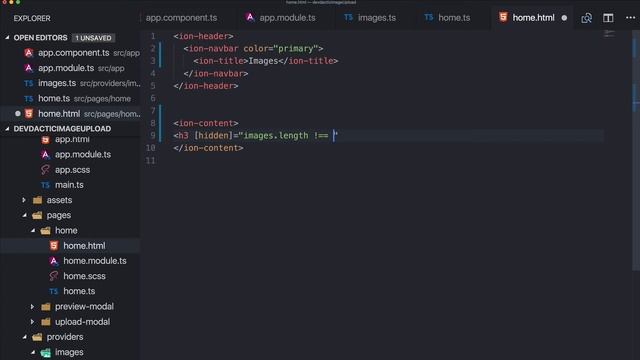Click the Angular icon of home.module.ts
This screenshot has width=640, height=360.
click(x=54, y=261)
